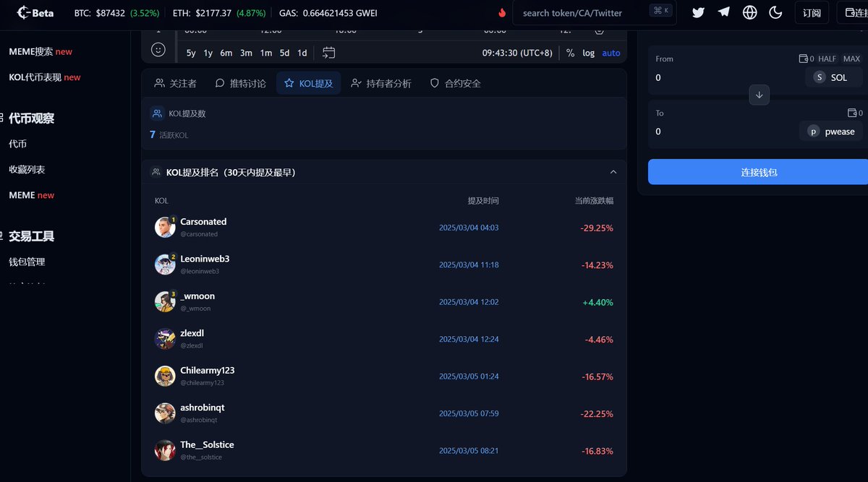Click the 连接钱包 blue button
Viewport: 868px width, 482px height.
[x=758, y=172]
